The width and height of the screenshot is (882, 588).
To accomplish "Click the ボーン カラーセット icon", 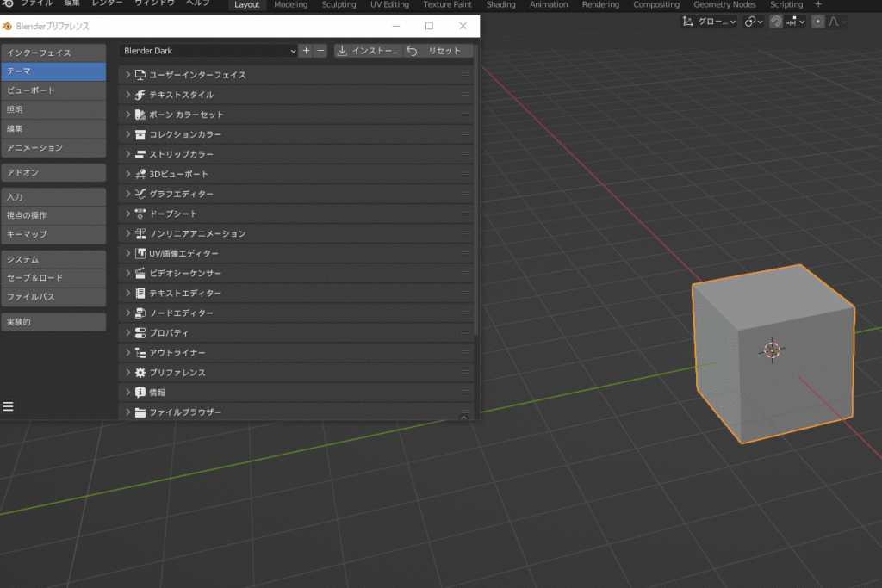I will [139, 115].
